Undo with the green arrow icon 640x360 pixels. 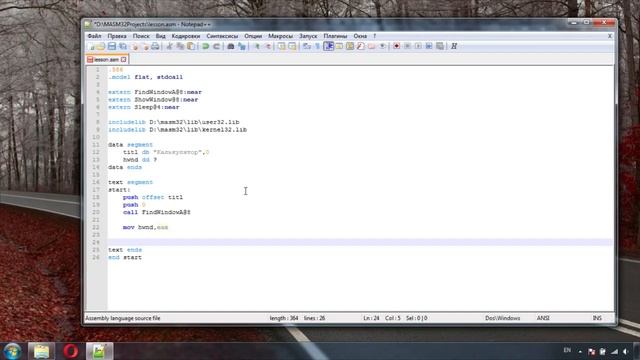pyautogui.click(x=206, y=47)
